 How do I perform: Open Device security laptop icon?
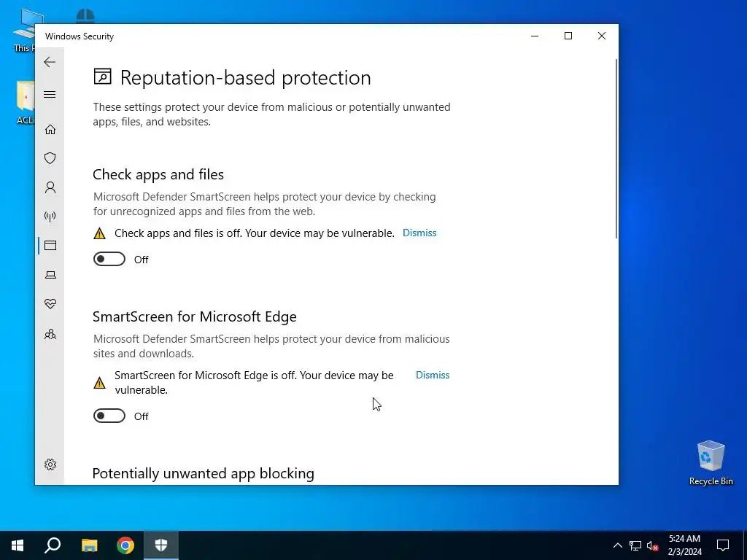(x=50, y=275)
